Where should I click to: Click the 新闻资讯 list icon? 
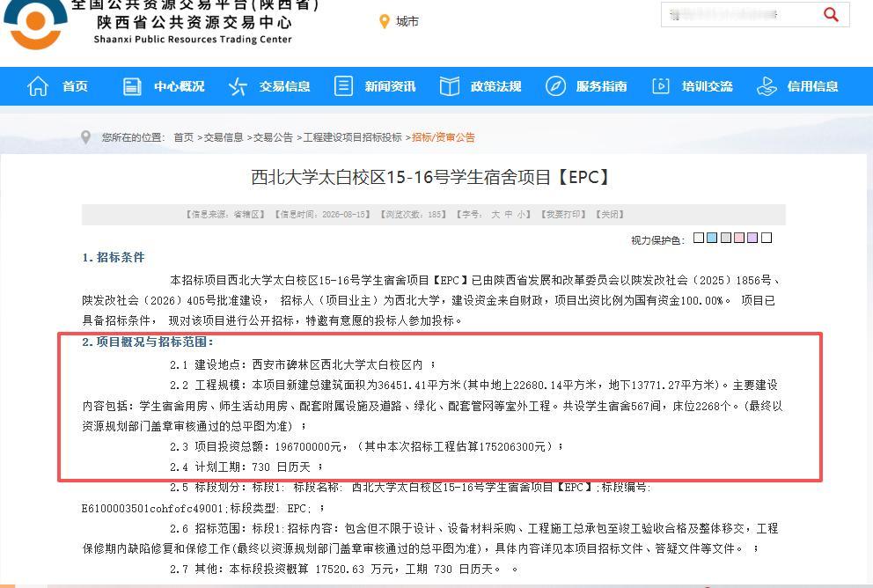coord(343,86)
